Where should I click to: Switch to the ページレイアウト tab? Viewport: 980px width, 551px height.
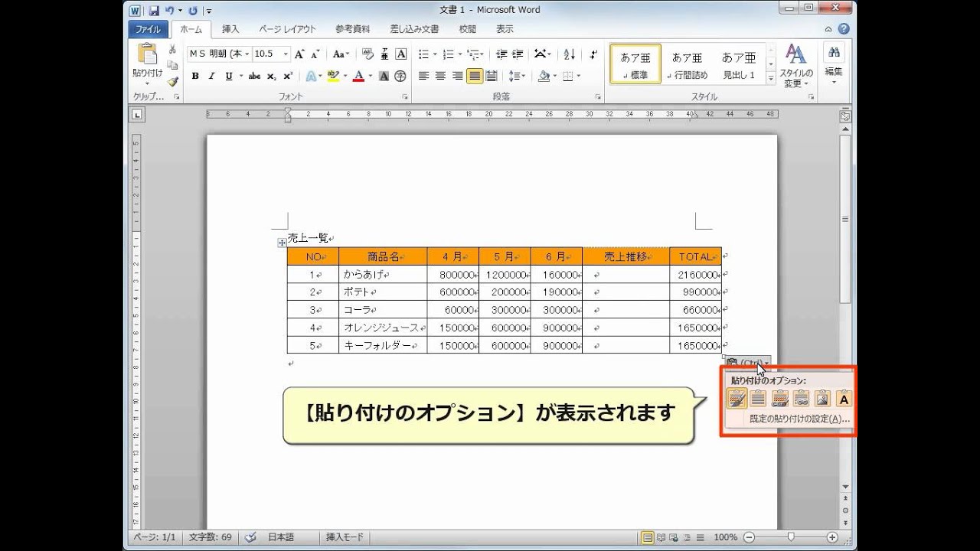[287, 29]
